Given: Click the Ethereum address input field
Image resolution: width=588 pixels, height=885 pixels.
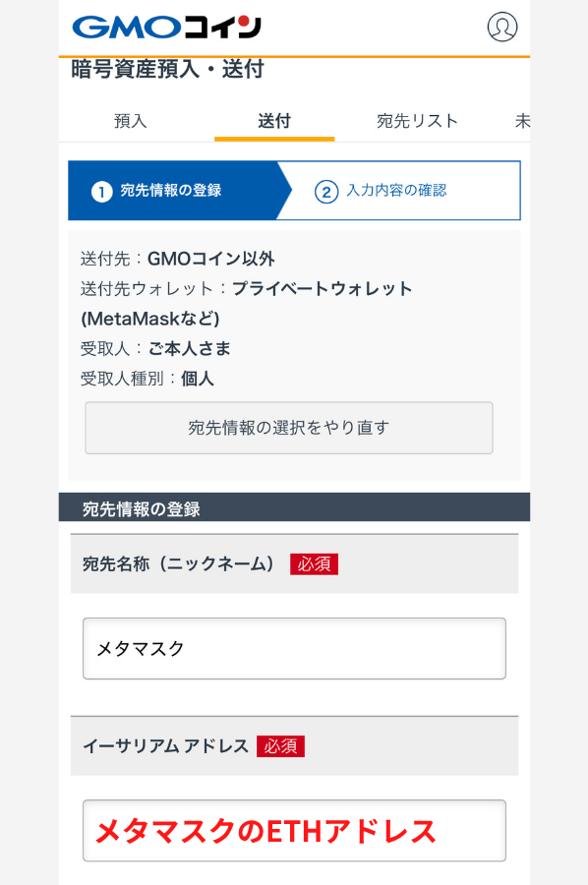Looking at the screenshot, I should pyautogui.click(x=292, y=830).
